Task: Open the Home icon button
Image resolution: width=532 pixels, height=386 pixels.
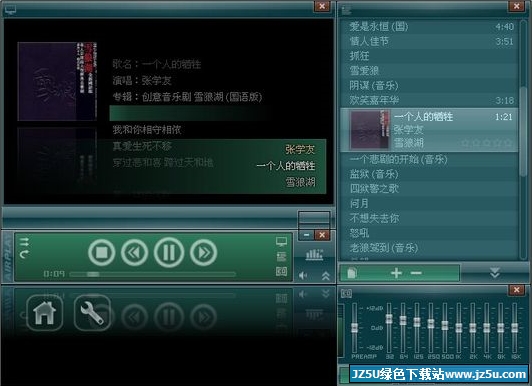Action: tap(44, 312)
